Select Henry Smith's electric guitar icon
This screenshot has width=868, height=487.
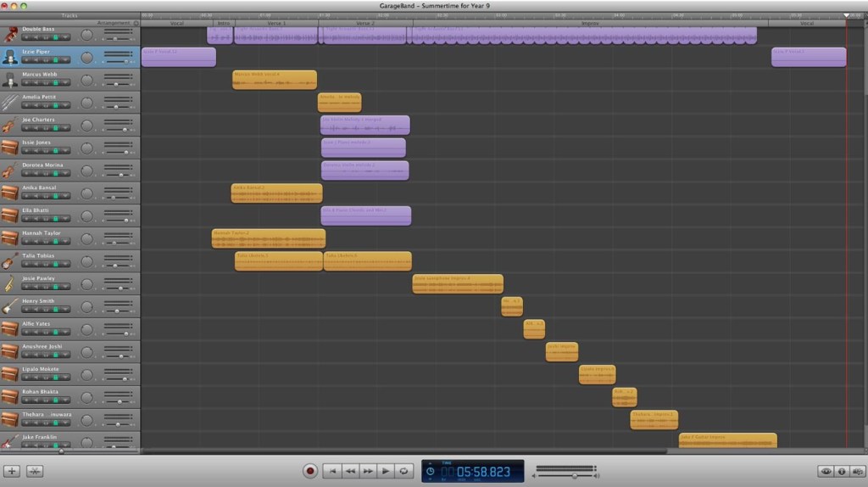[x=9, y=306]
